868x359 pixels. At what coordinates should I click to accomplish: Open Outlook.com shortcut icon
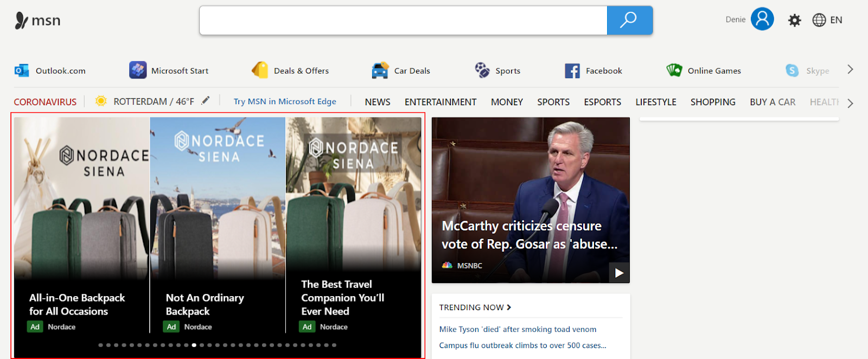pos(22,70)
